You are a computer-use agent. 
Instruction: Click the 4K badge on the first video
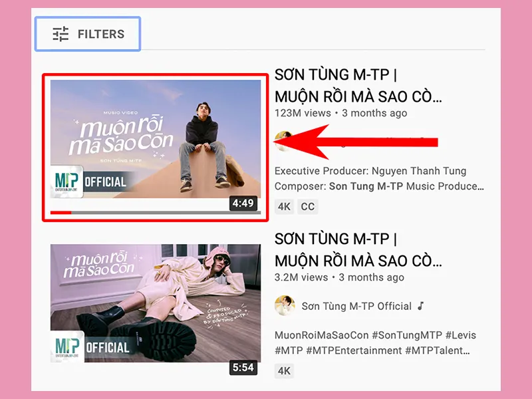click(283, 207)
